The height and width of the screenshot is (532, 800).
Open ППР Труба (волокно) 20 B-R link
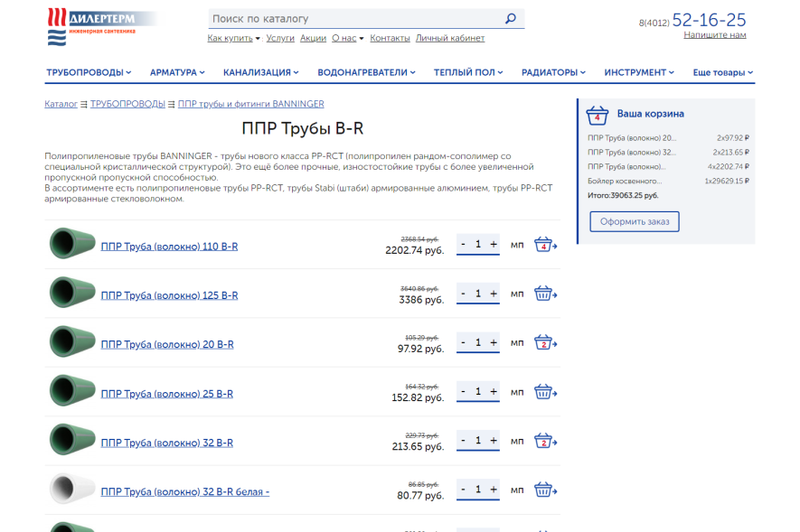click(167, 344)
